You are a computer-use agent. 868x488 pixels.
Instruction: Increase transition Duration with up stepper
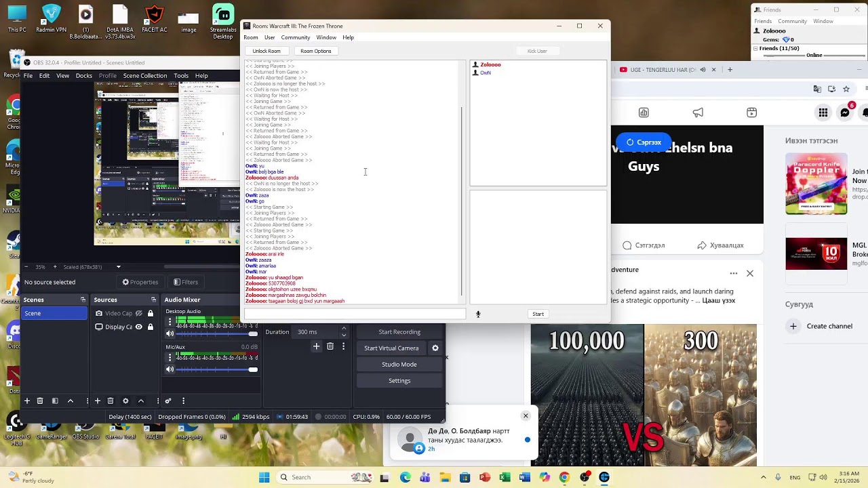344,329
